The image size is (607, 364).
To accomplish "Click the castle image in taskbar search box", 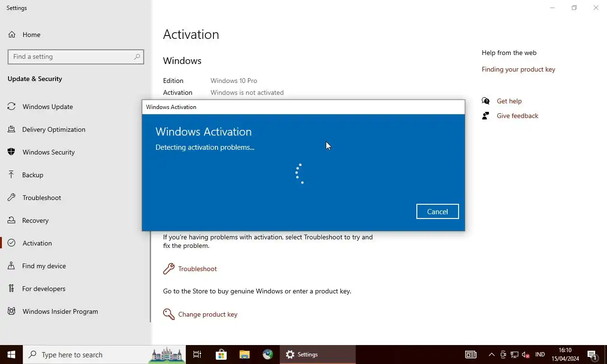I will point(166,355).
